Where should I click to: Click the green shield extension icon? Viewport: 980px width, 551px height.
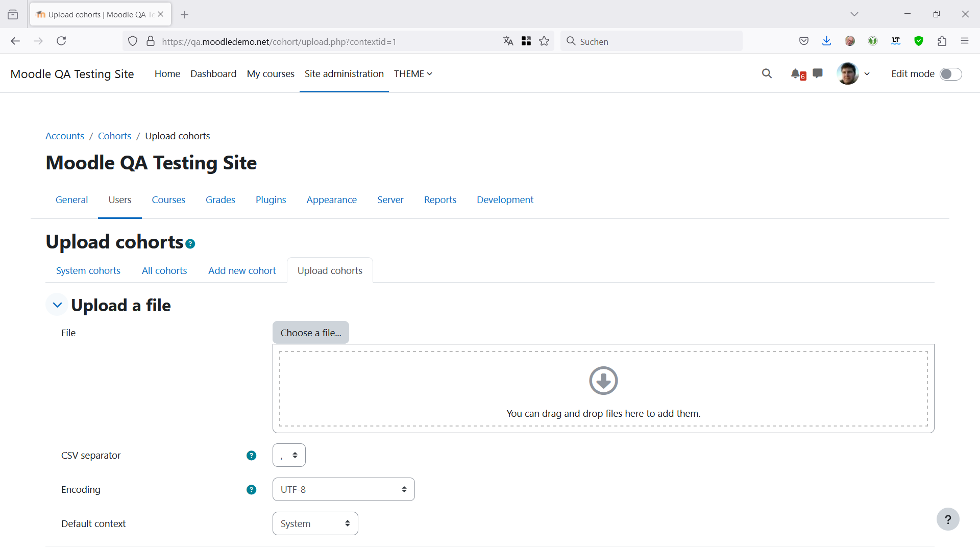(x=919, y=41)
